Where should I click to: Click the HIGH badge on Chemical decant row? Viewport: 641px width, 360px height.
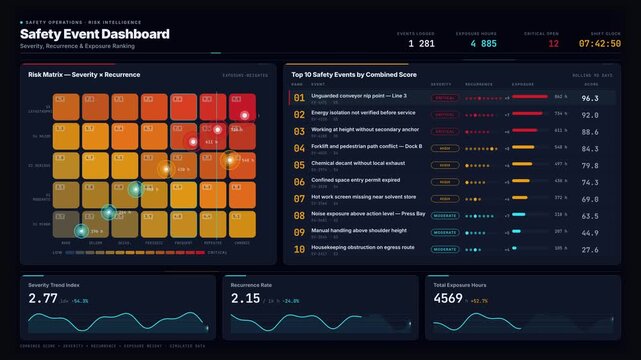(445, 165)
